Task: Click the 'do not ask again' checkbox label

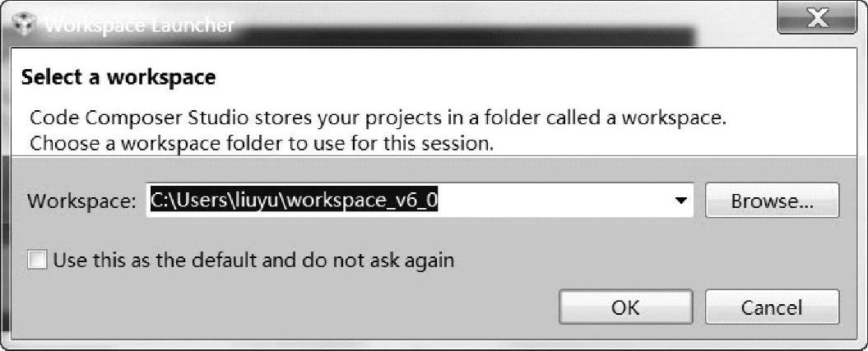Action: click(253, 261)
